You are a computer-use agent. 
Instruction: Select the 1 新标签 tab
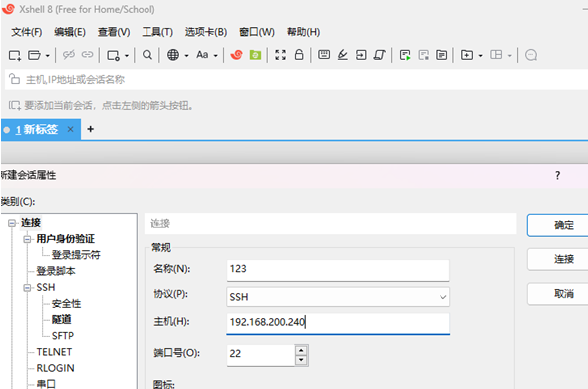point(37,129)
